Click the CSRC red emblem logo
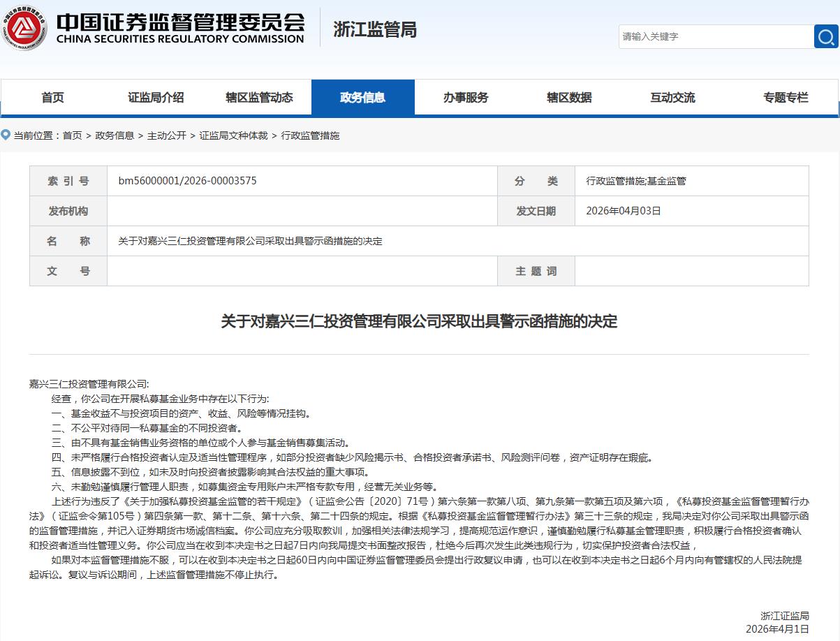Viewport: 840px width, 641px height. [x=24, y=28]
